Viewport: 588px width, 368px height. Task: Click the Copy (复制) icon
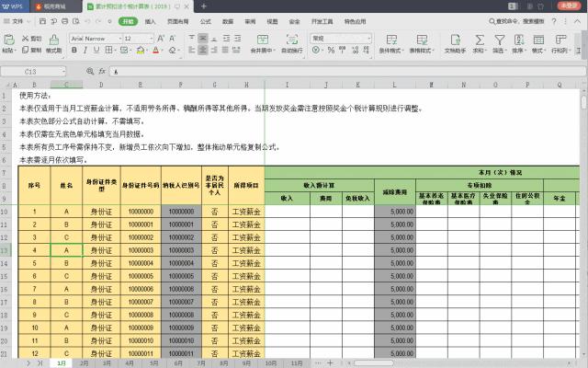tap(25, 50)
